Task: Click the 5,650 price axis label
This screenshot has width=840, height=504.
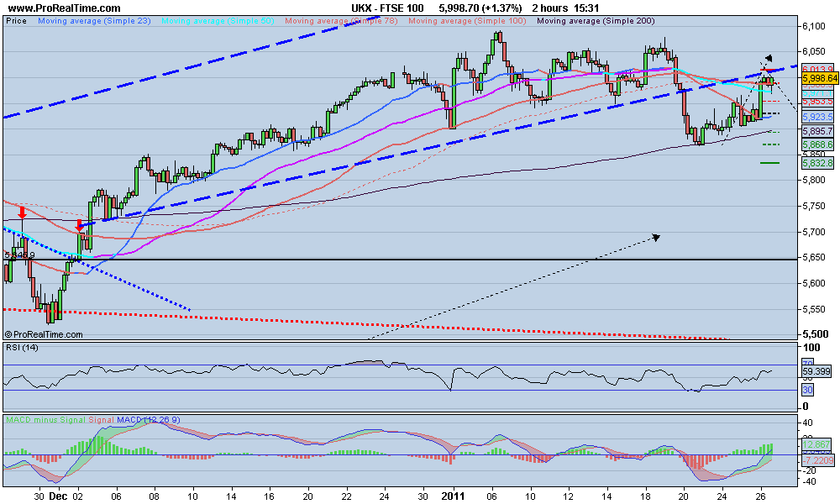Action: [814, 258]
